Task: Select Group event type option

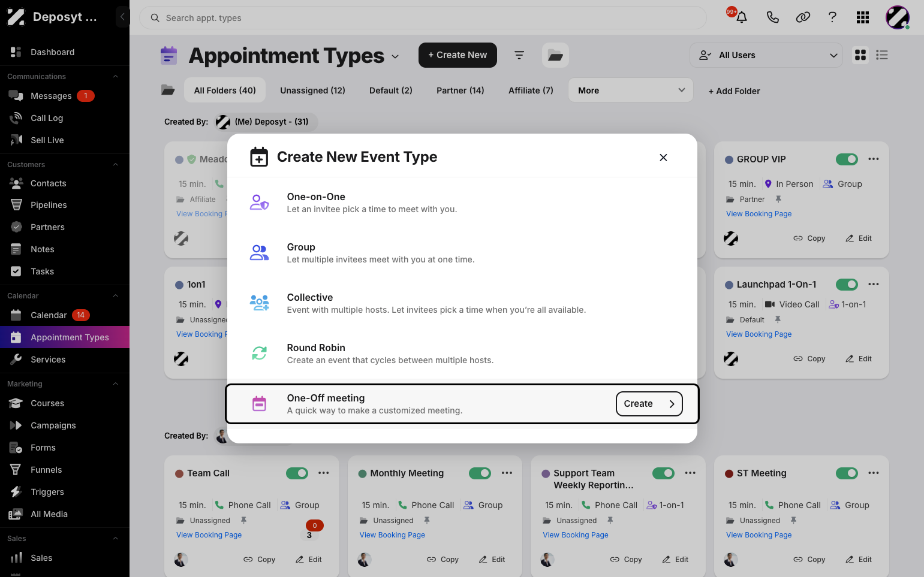Action: (x=462, y=253)
